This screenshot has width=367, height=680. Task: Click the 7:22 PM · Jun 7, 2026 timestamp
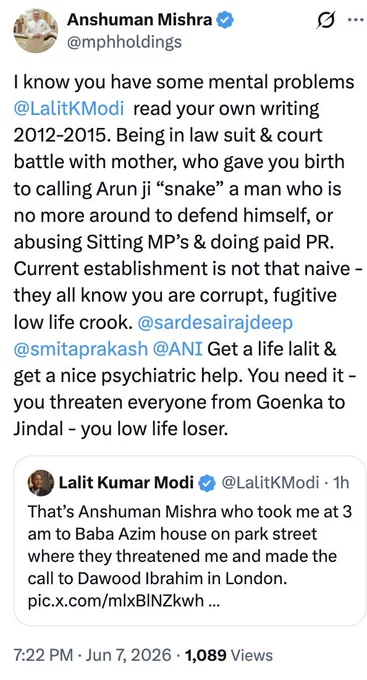(x=92, y=655)
